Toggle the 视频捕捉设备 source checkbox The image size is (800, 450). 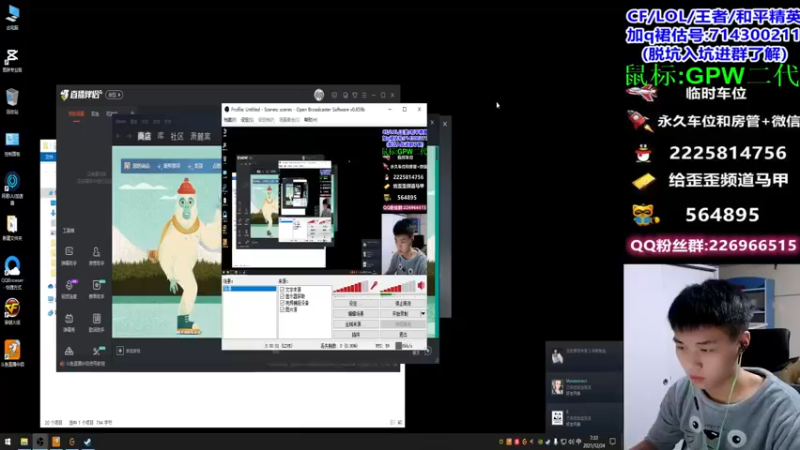[x=282, y=303]
